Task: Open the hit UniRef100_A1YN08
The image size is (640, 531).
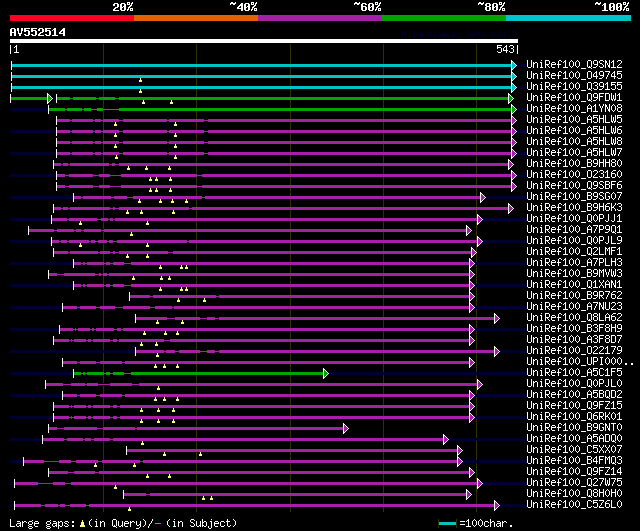Action: (x=574, y=108)
